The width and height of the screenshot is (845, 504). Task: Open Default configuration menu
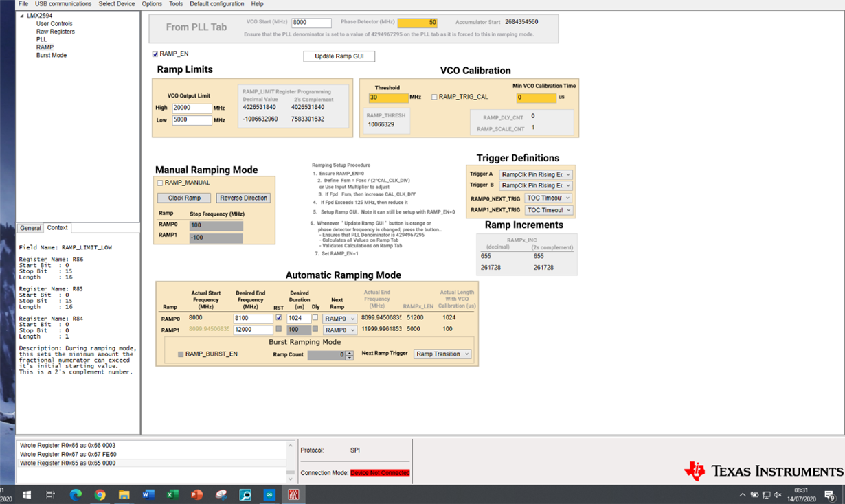point(217,4)
